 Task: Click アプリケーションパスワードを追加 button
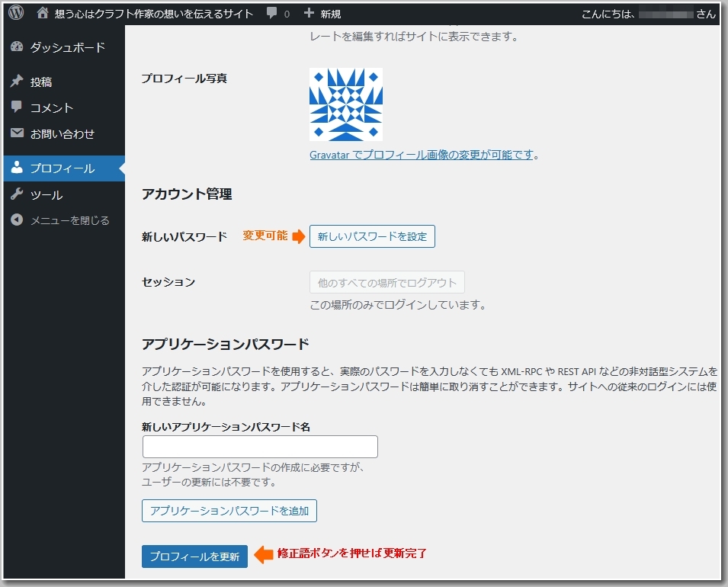coord(229,511)
